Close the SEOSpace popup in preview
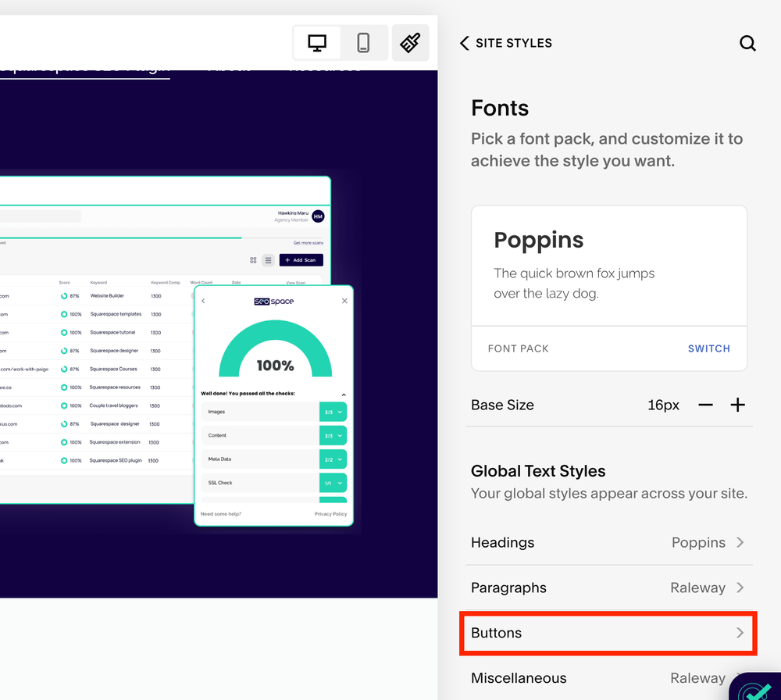 tap(344, 301)
